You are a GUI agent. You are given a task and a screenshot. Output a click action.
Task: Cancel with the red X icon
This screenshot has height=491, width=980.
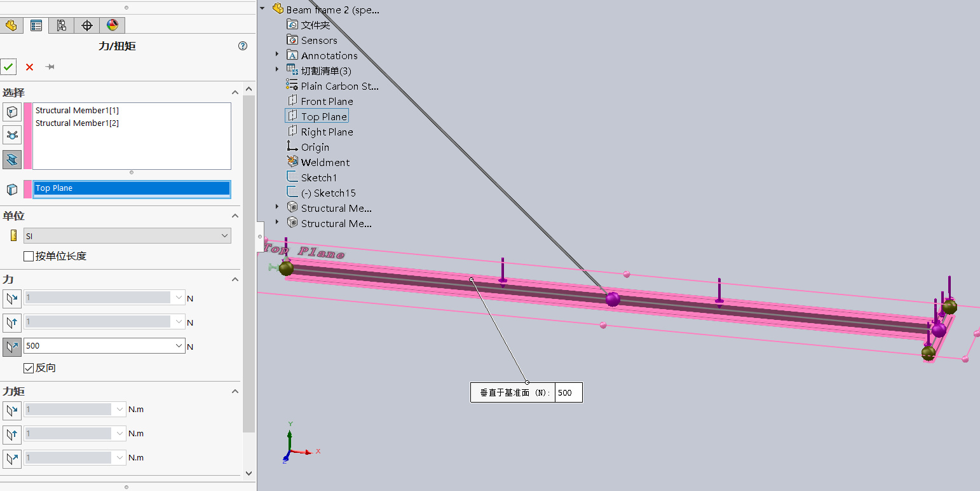29,67
